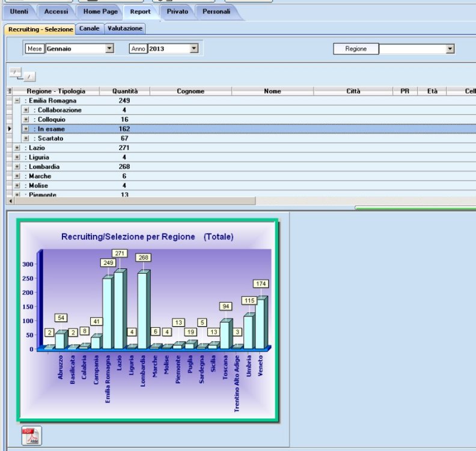Sort by Città column header
476x451 pixels.
[353, 91]
